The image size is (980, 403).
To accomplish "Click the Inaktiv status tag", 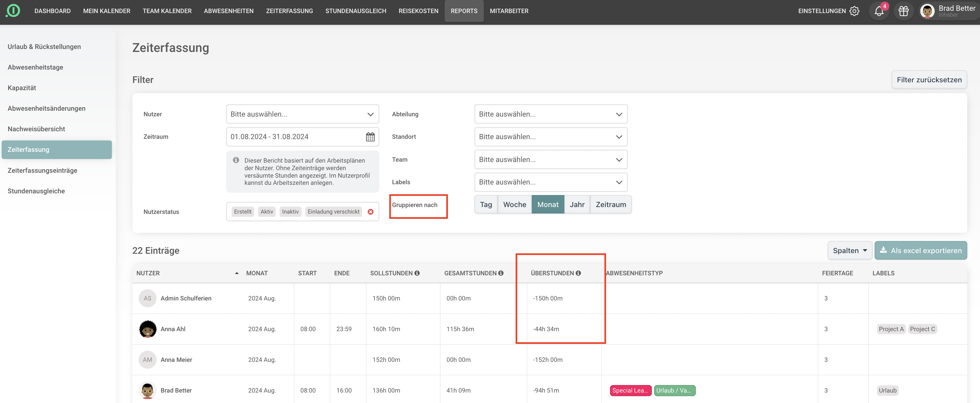I will click(290, 212).
